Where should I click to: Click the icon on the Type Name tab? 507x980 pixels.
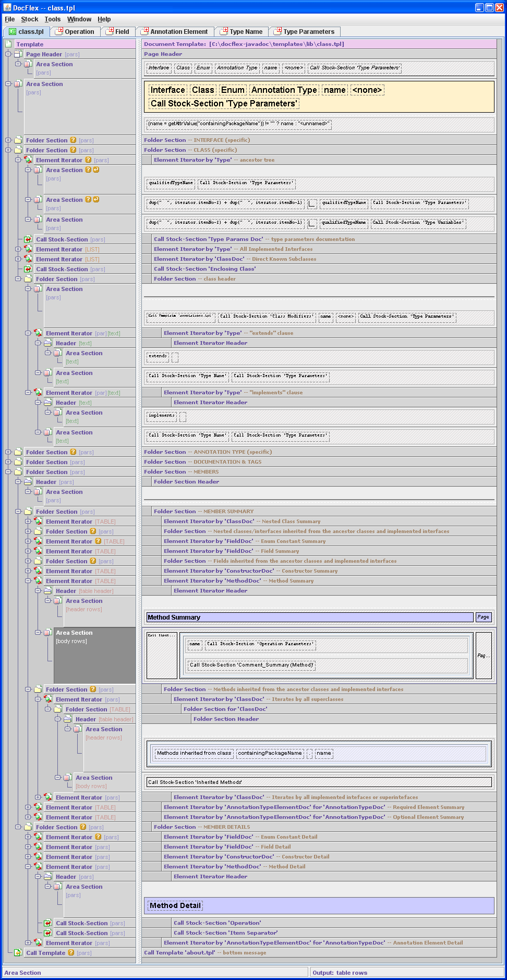[x=224, y=32]
